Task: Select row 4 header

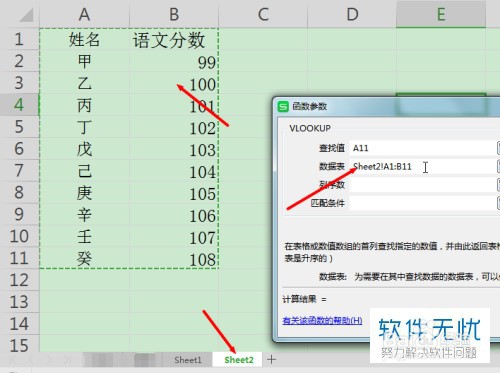Action: [x=19, y=105]
